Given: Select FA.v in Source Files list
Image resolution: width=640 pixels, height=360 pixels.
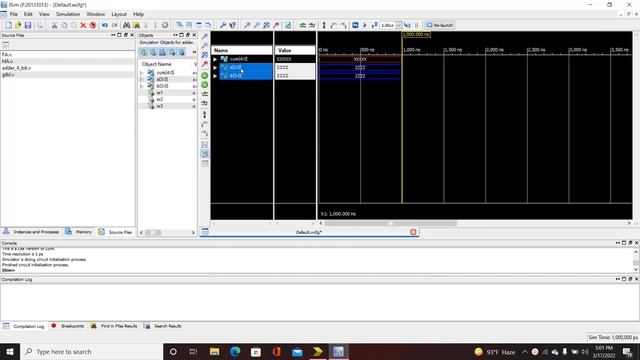Looking at the screenshot, I should pos(7,54).
